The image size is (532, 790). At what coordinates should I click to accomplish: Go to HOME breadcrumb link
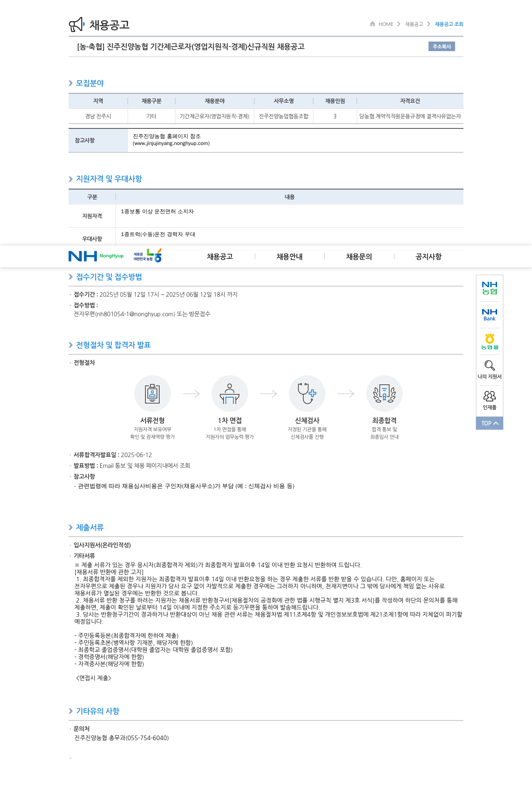pos(386,24)
